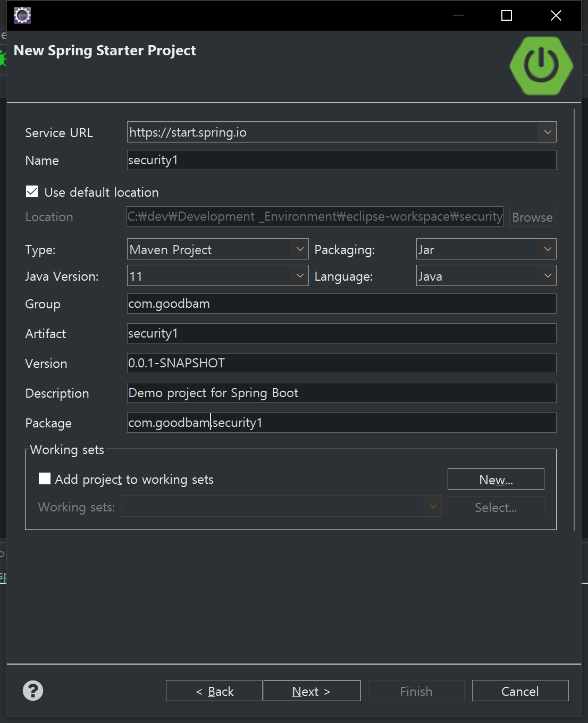Image resolution: width=588 pixels, height=723 pixels.
Task: Click Select... working sets button
Action: point(496,507)
